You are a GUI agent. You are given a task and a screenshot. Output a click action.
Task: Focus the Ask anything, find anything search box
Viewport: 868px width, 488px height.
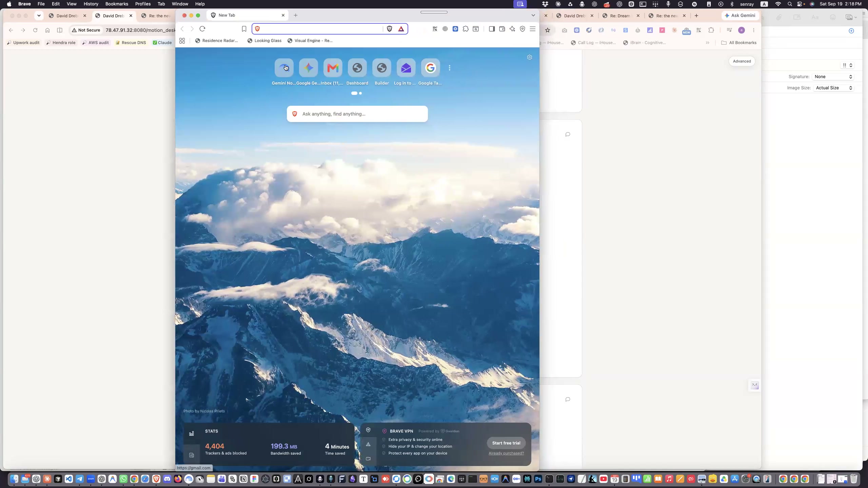[x=357, y=114]
